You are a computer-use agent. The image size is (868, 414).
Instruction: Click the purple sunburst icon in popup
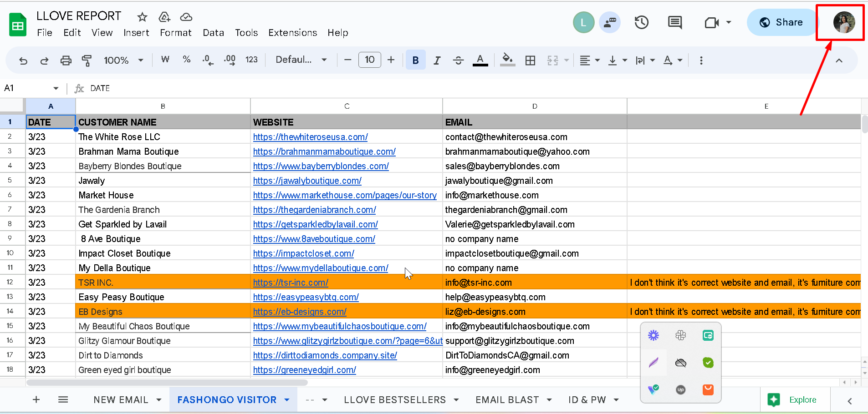(x=654, y=336)
